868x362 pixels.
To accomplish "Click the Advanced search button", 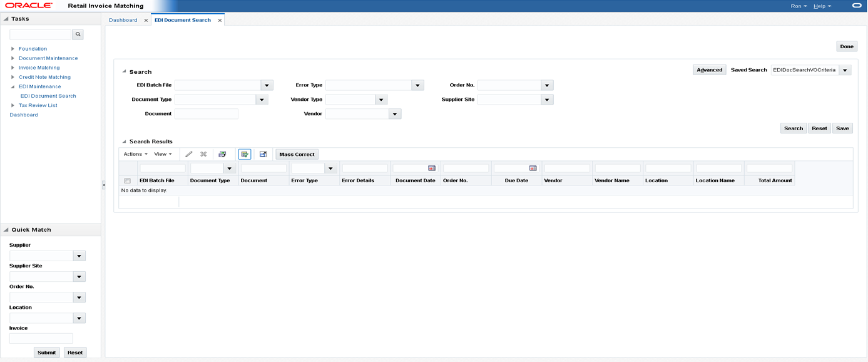I will pyautogui.click(x=709, y=70).
